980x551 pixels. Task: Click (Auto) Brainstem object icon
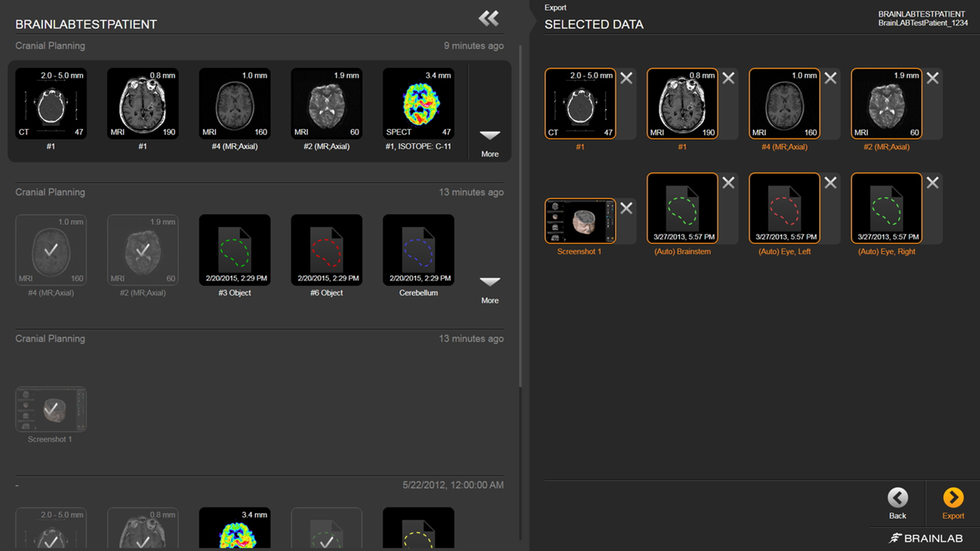pos(682,208)
